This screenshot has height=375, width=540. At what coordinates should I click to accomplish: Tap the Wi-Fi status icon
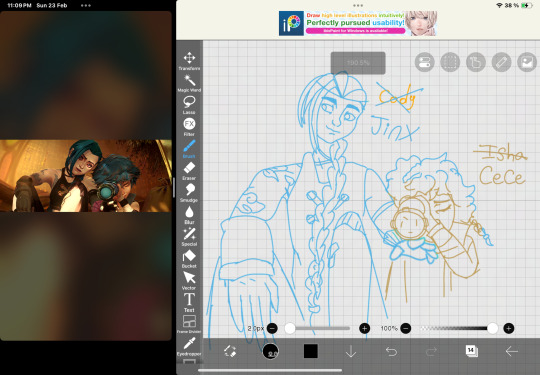pos(499,6)
